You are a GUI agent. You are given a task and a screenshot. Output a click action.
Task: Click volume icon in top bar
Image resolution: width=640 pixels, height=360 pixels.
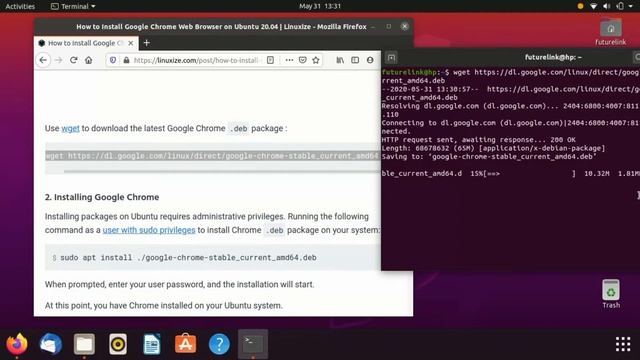point(607,6)
